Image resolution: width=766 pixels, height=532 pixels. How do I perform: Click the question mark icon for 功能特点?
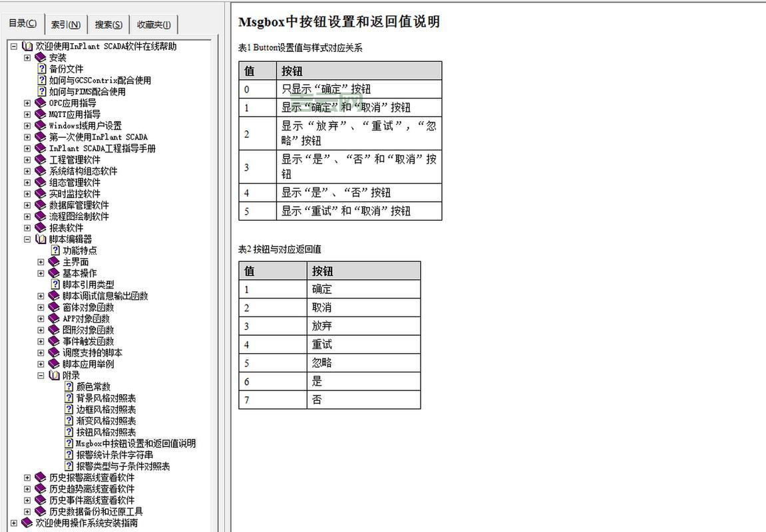54,250
